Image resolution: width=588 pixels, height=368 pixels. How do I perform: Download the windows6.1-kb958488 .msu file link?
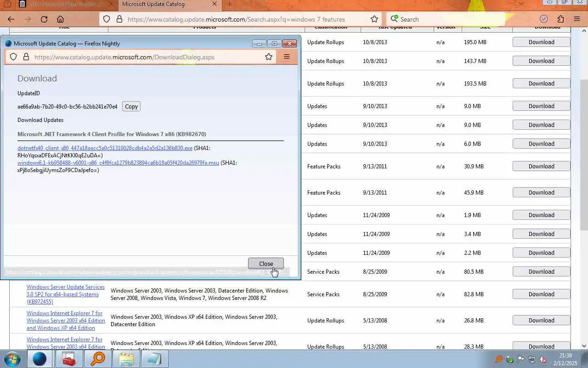(118, 163)
